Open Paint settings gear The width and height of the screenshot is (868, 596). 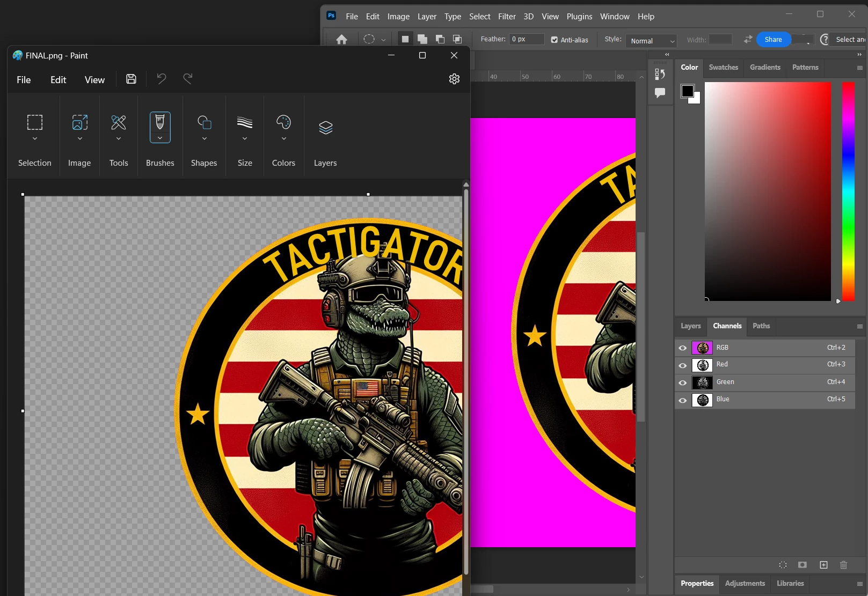click(454, 79)
